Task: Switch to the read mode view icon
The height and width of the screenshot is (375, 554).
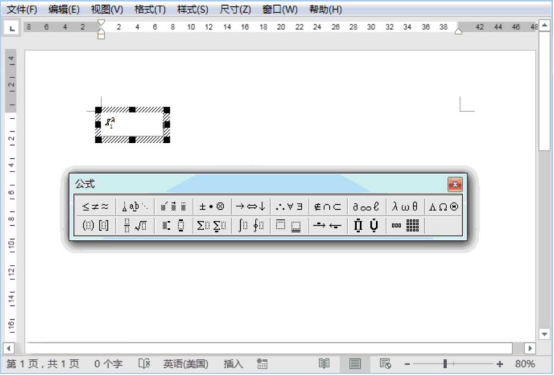Action: 324,363
